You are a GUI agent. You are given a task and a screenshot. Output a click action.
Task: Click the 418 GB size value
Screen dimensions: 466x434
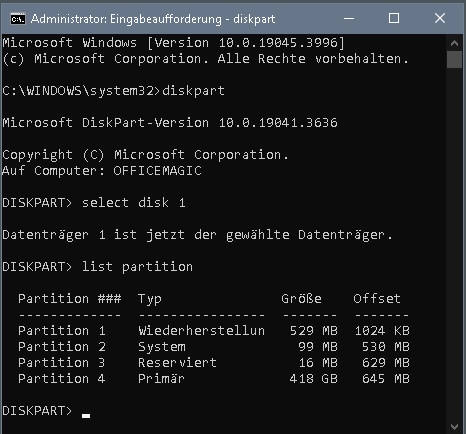tap(313, 379)
